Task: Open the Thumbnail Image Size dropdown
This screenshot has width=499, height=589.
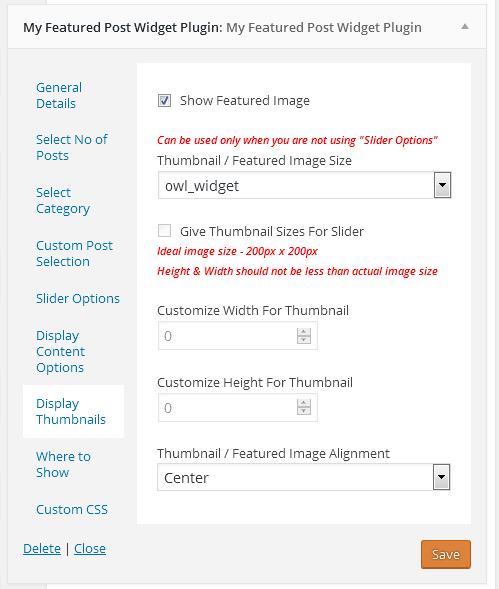Action: point(304,185)
